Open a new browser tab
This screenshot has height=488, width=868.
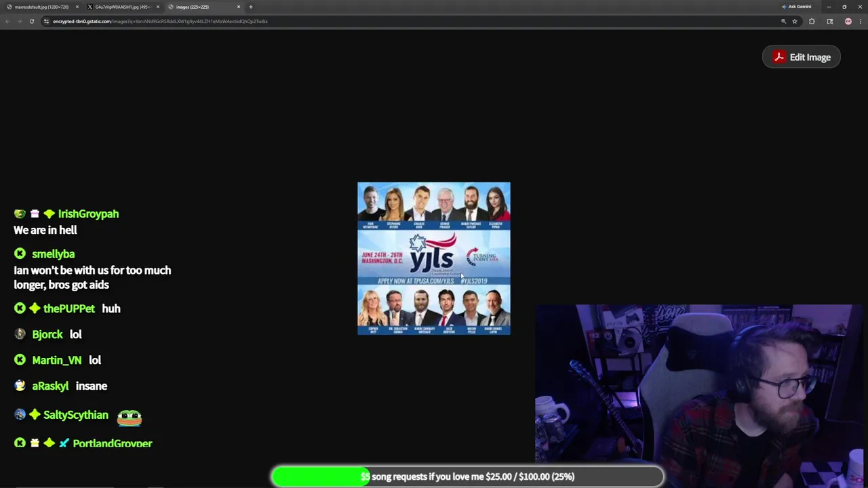[251, 7]
